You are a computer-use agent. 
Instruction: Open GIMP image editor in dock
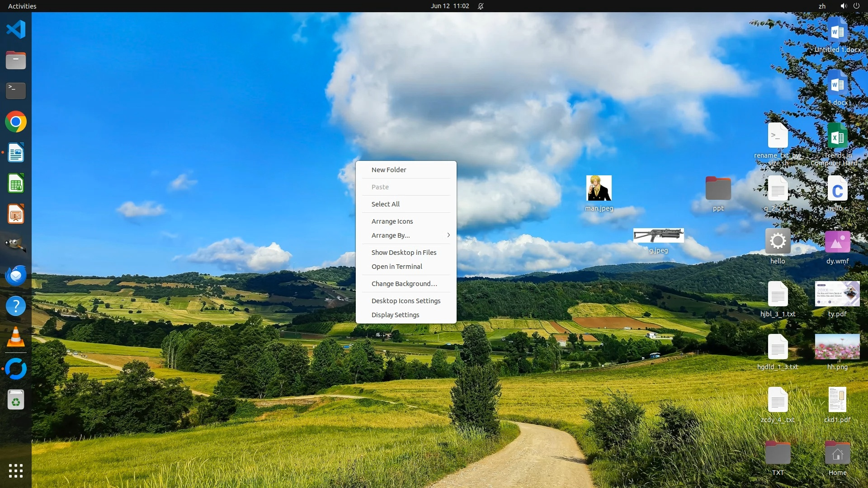(x=16, y=244)
